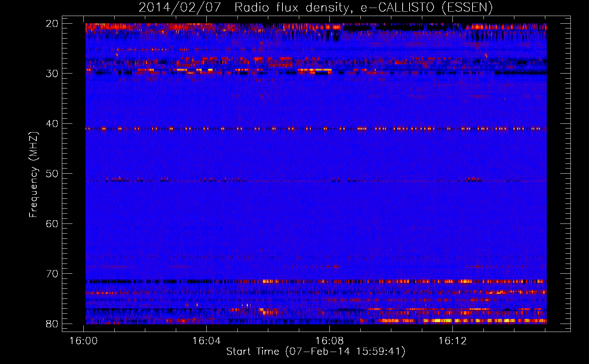Image resolution: width=589 pixels, height=364 pixels.
Task: Click the '70' frequency tick label
Action: (x=52, y=274)
